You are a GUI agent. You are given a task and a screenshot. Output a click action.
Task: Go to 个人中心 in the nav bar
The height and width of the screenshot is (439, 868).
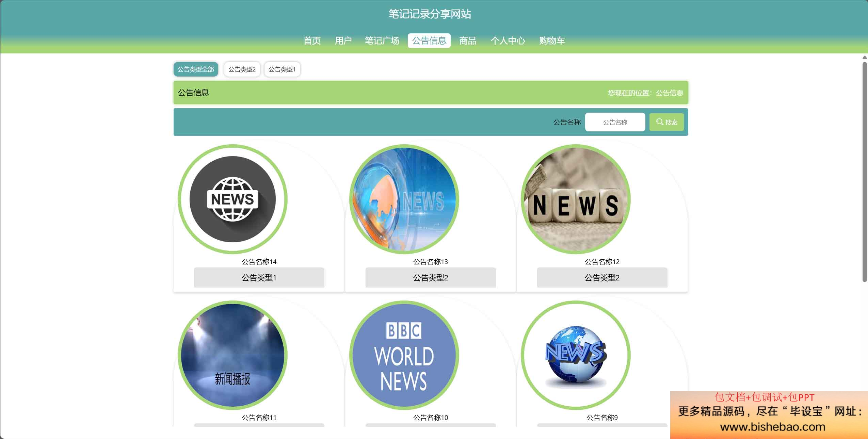508,41
